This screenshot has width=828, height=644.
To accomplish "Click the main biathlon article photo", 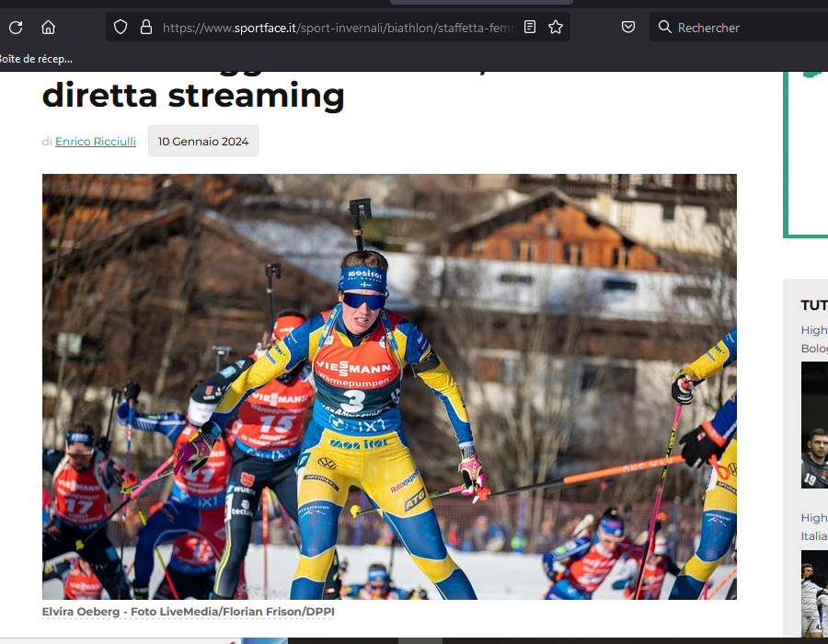I will tap(388, 385).
